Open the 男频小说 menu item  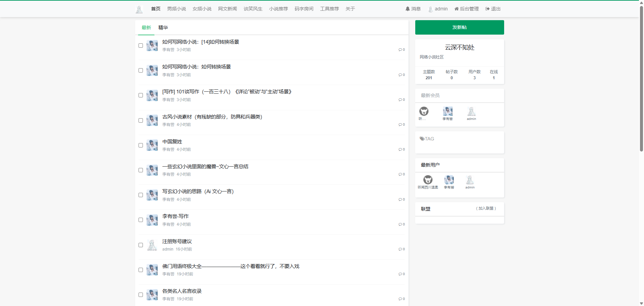click(176, 9)
